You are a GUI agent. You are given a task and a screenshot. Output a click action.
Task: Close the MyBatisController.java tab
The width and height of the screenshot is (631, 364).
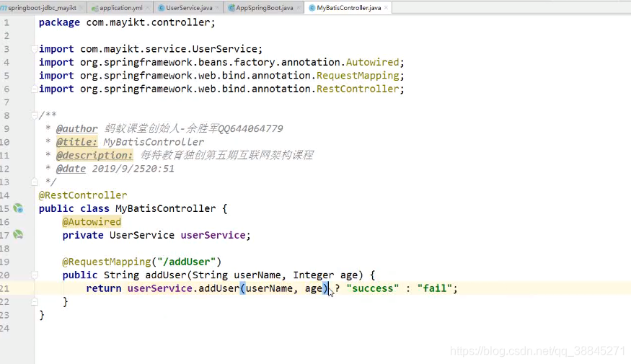click(x=386, y=8)
